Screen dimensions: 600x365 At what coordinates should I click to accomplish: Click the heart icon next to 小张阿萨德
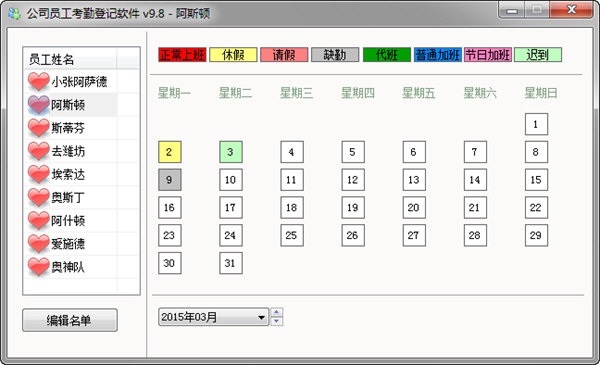[39, 81]
